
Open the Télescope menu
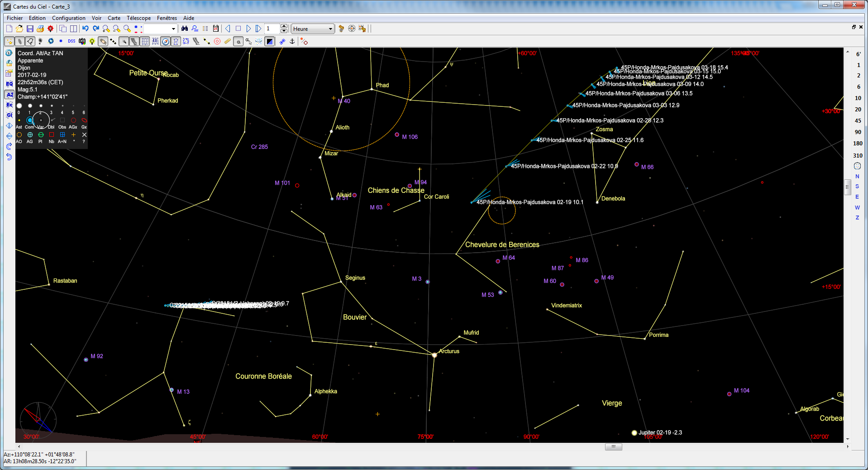pyautogui.click(x=138, y=18)
